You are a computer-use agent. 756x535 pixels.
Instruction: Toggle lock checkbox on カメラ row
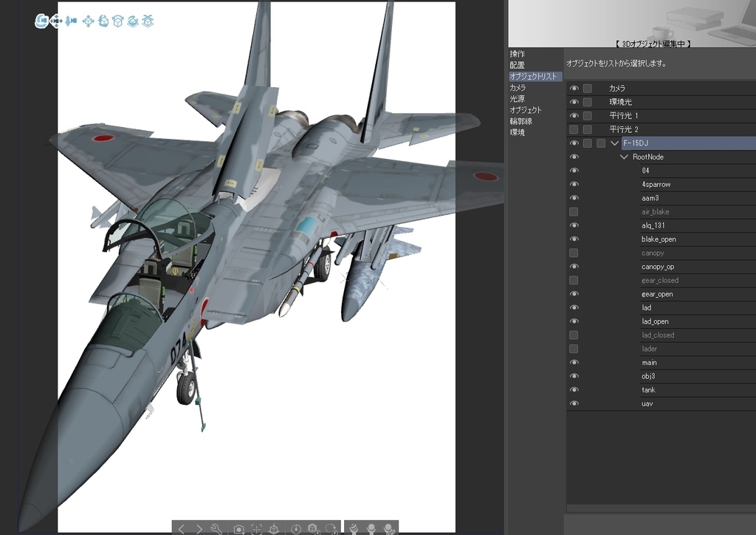click(587, 88)
